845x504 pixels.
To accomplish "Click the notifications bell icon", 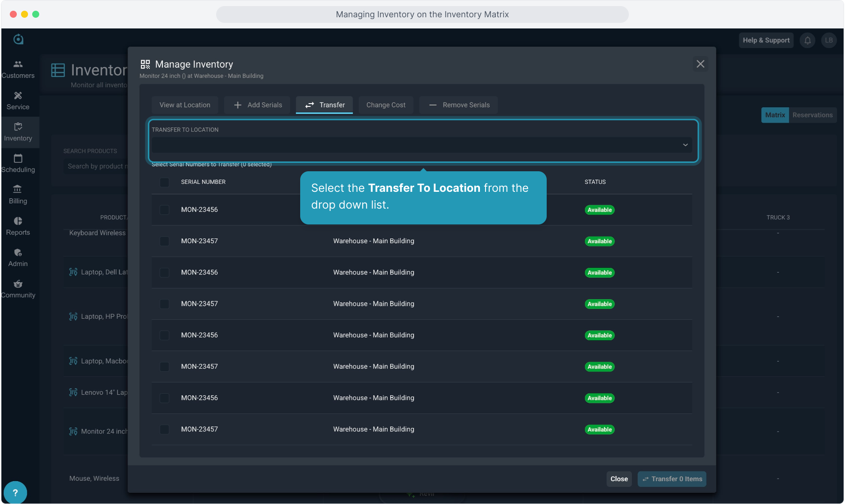I will click(x=807, y=41).
